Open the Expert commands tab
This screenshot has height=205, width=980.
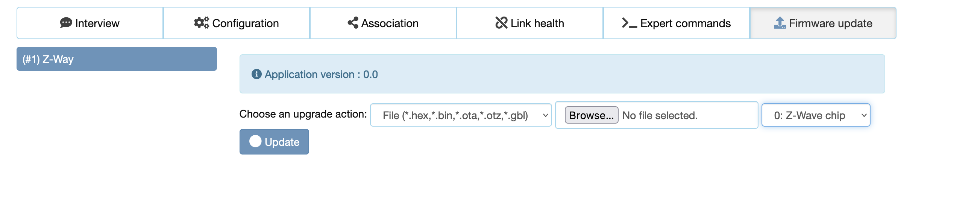[685, 23]
